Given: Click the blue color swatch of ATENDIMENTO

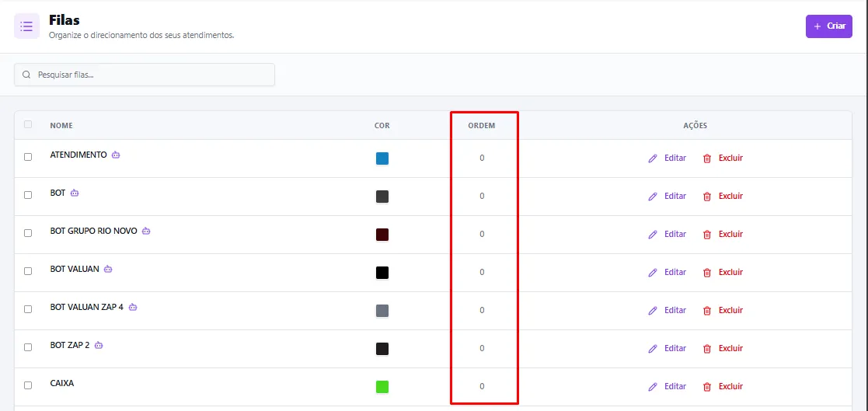Looking at the screenshot, I should pos(382,158).
